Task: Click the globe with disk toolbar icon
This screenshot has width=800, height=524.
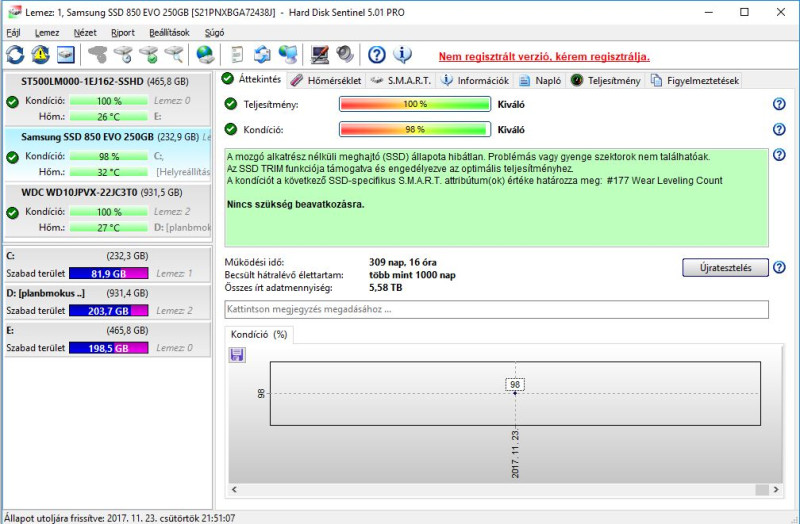Action: (205, 54)
